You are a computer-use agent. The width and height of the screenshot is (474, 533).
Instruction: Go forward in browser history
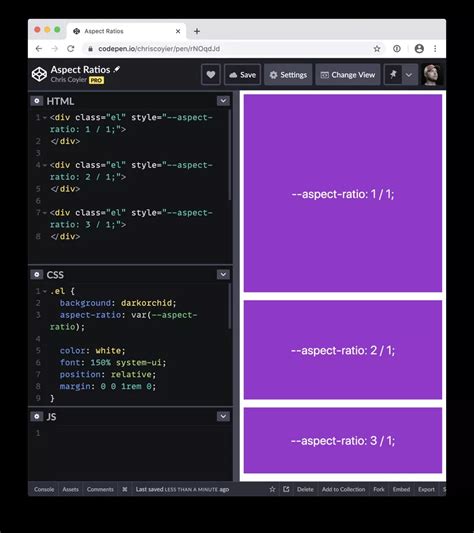point(54,49)
